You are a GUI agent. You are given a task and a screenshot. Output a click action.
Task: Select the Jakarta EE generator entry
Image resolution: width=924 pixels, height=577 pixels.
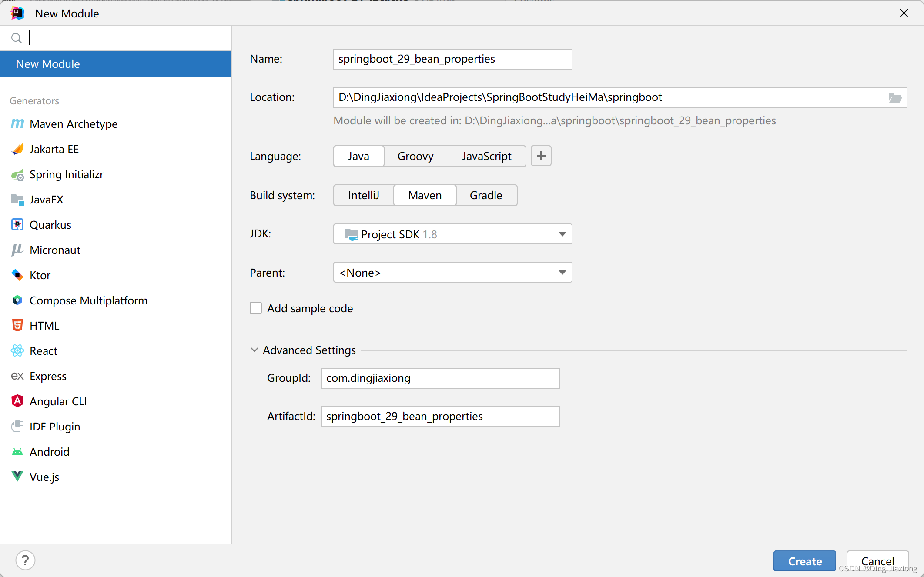coord(54,149)
